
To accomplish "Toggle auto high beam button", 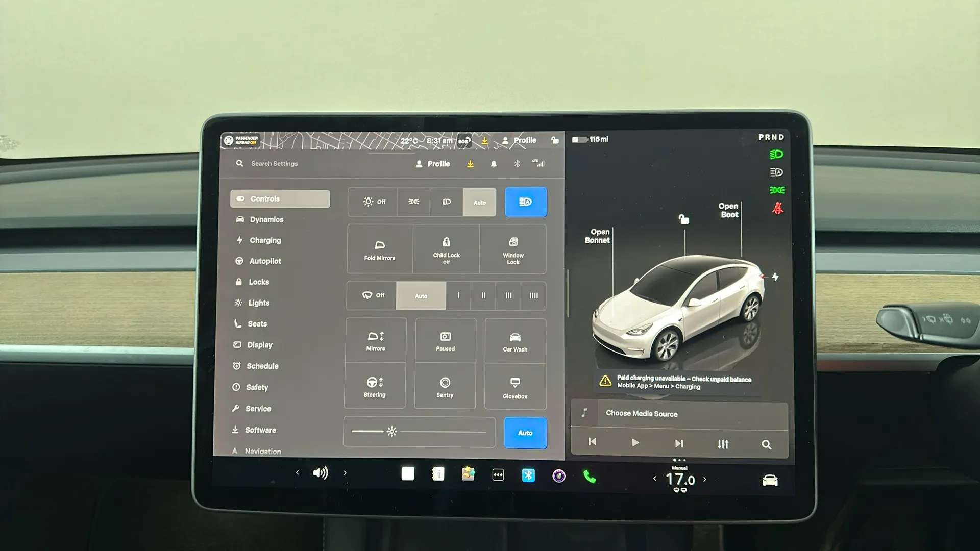I will [x=526, y=202].
